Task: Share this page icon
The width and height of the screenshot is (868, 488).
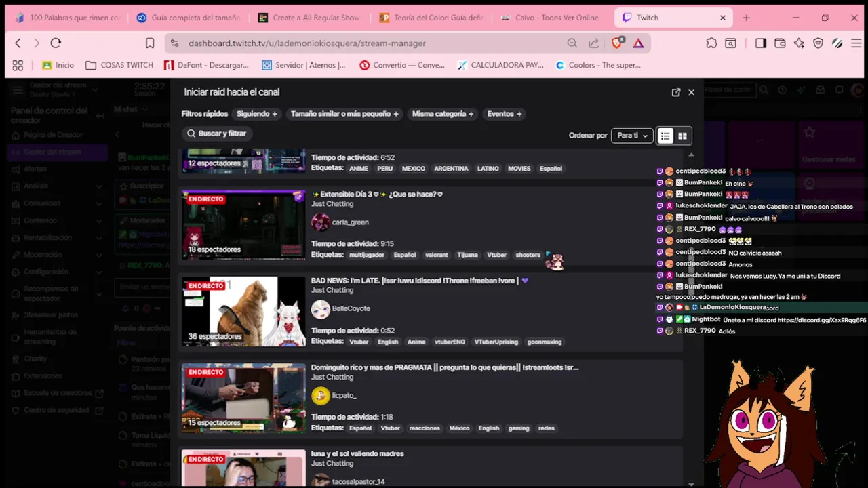Action: click(594, 43)
